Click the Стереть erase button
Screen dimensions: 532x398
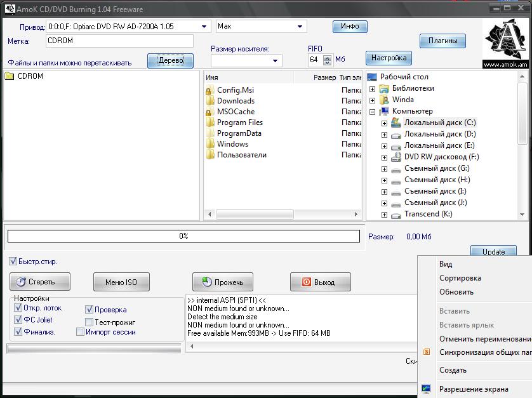point(40,282)
